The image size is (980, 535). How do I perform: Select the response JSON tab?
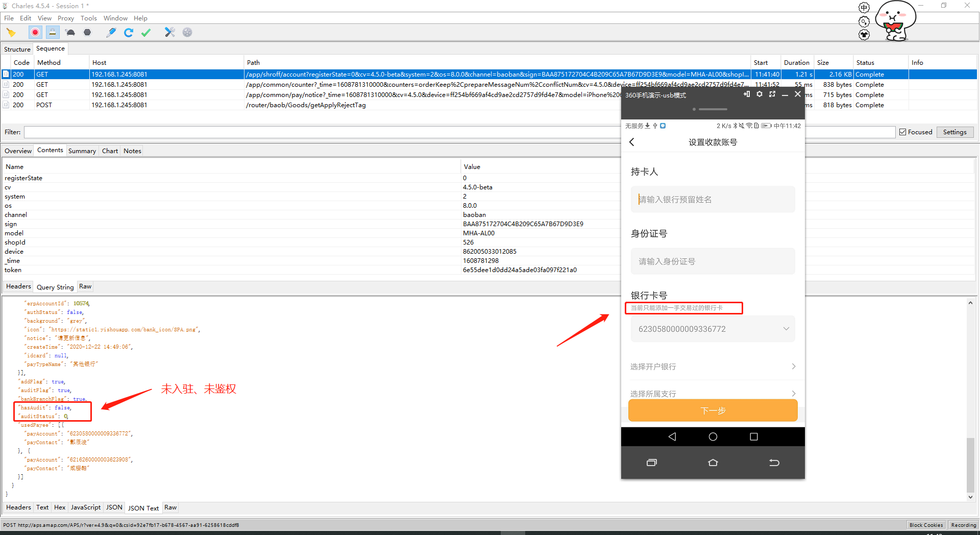pyautogui.click(x=114, y=507)
